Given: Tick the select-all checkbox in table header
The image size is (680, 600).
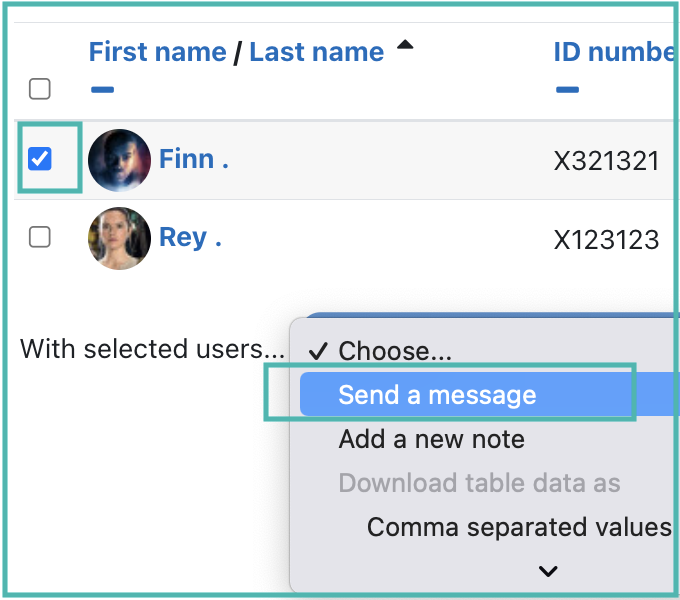Looking at the screenshot, I should [x=39, y=89].
